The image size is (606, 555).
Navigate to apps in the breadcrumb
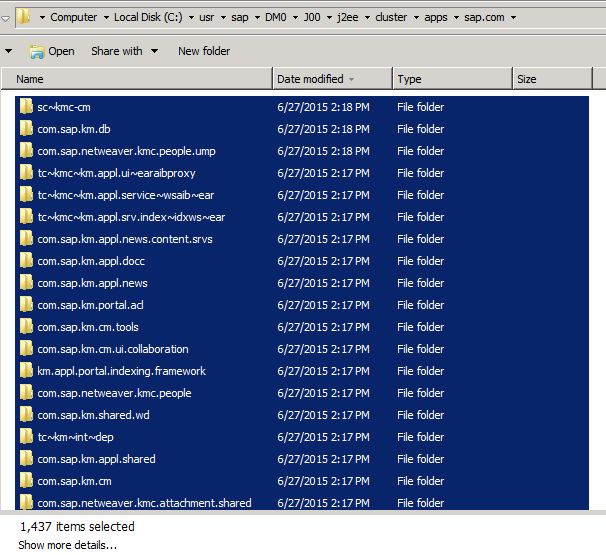coord(436,17)
